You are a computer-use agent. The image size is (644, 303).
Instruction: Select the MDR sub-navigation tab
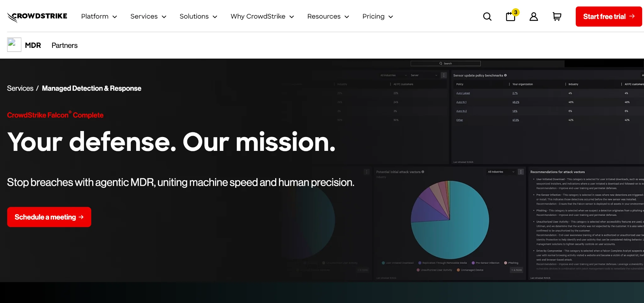pos(33,45)
